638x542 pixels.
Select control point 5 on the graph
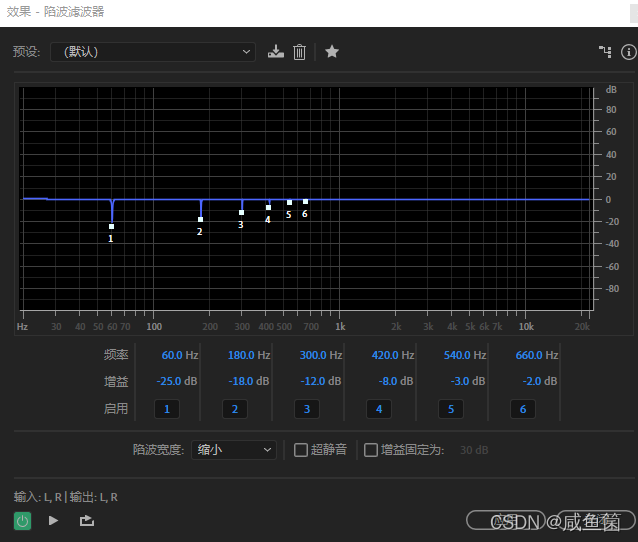(289, 202)
